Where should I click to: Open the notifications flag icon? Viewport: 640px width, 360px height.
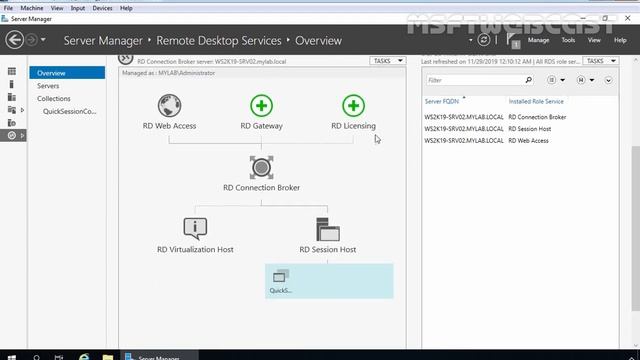tap(513, 41)
